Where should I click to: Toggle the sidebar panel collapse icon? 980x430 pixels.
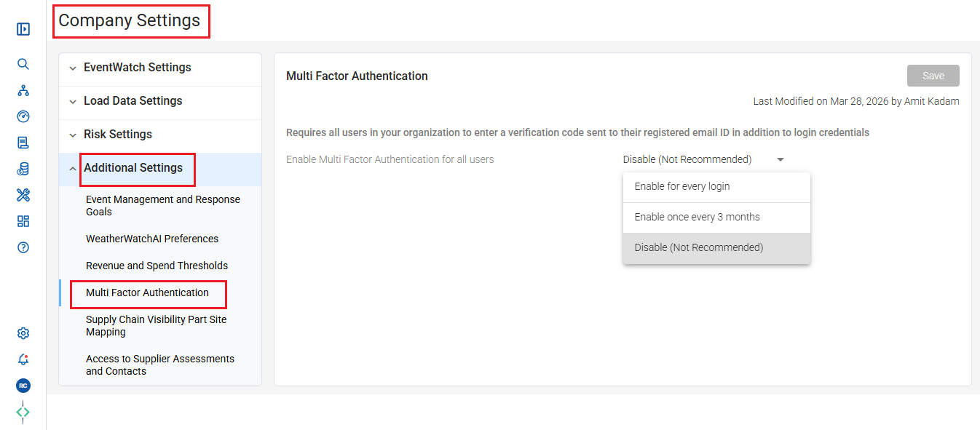click(x=23, y=29)
